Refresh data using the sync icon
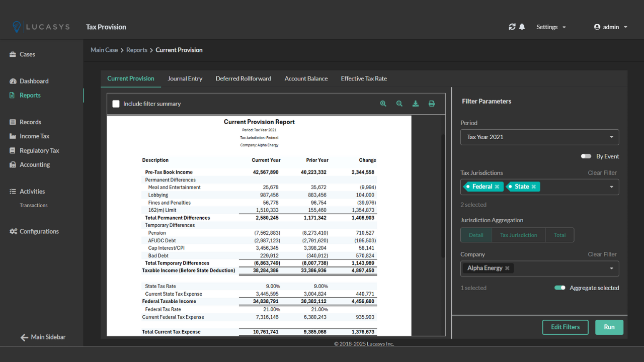Viewport: 644px width, 362px height. coord(512,27)
